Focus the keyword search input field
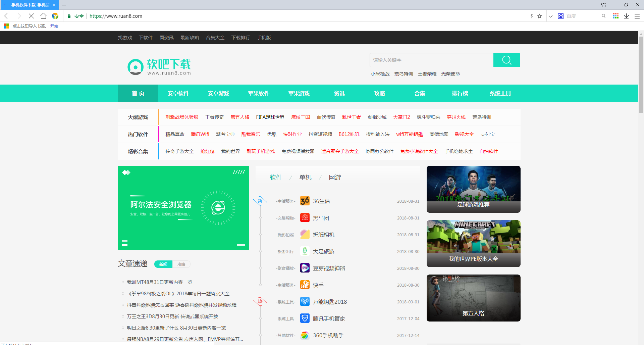 point(431,60)
